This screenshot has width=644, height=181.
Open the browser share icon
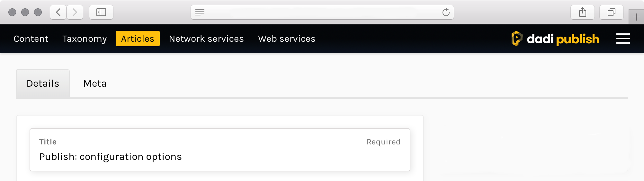pyautogui.click(x=582, y=12)
